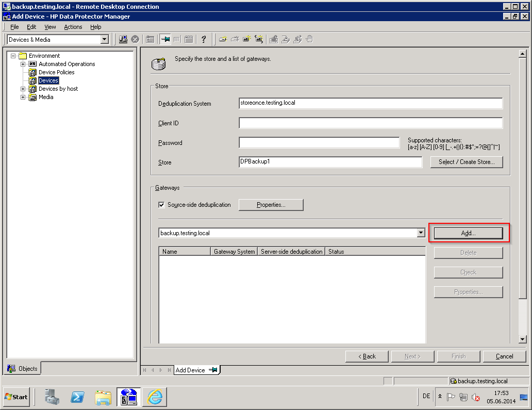The width and height of the screenshot is (532, 410).
Task: Click the Action Center flag tray icon
Action: click(451, 397)
